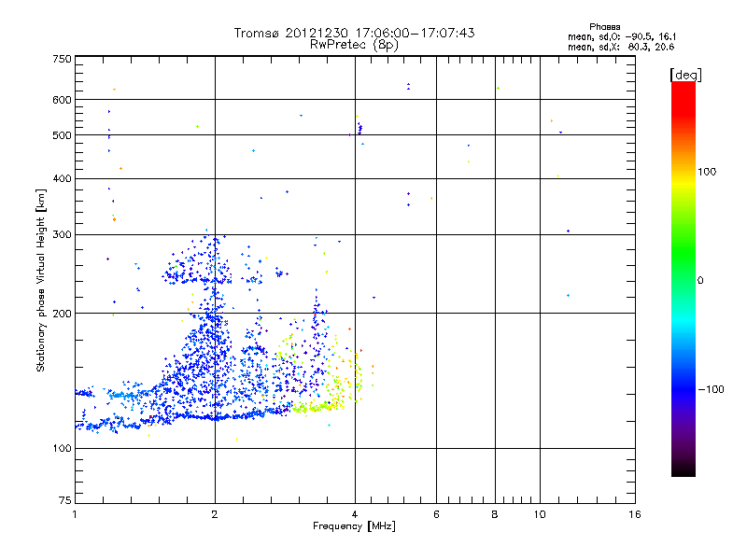This screenshot has height=560, width=747.
Task: Click the x-axis tick label '8'
Action: [495, 514]
